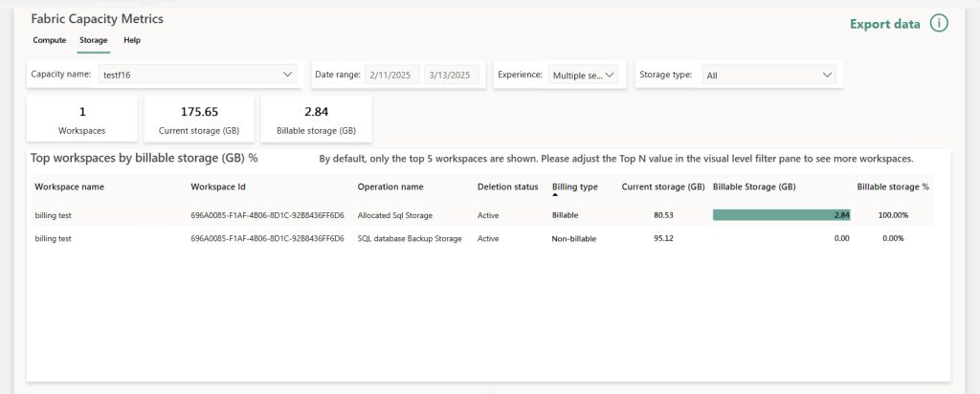Switch to the Storage tab
The width and height of the screenshot is (980, 394).
pos(93,40)
